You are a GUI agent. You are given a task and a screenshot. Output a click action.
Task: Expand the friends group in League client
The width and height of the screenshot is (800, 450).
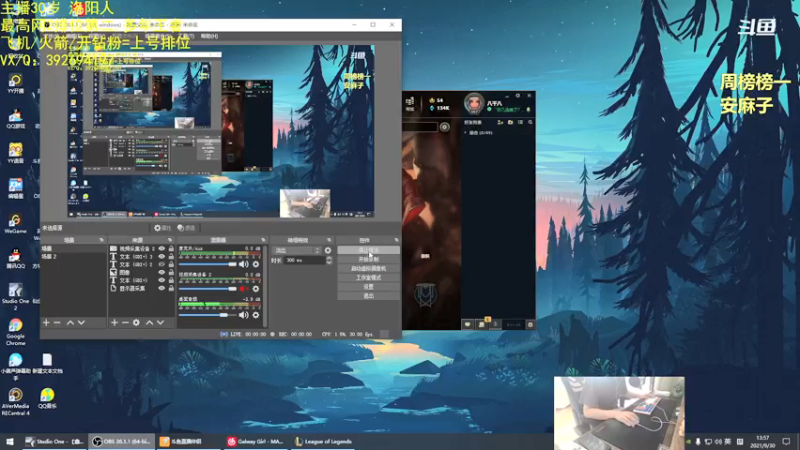[465, 133]
